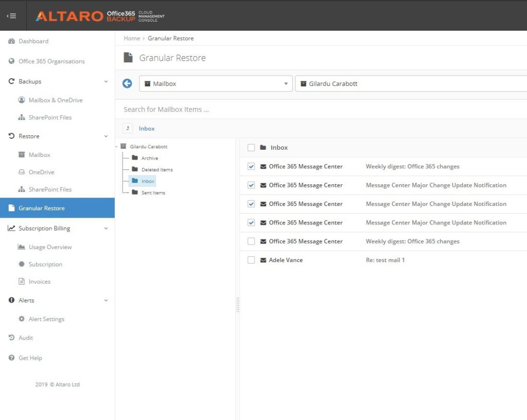Collapse the Backups section chevron
The height and width of the screenshot is (420, 527).
pyautogui.click(x=106, y=81)
